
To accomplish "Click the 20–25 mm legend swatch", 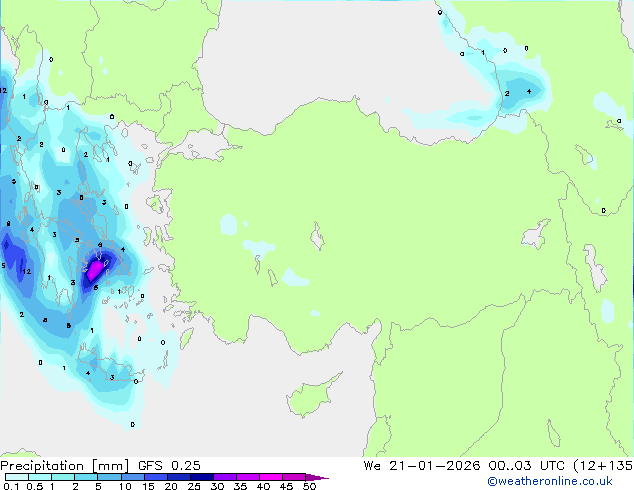I will pos(178,477).
